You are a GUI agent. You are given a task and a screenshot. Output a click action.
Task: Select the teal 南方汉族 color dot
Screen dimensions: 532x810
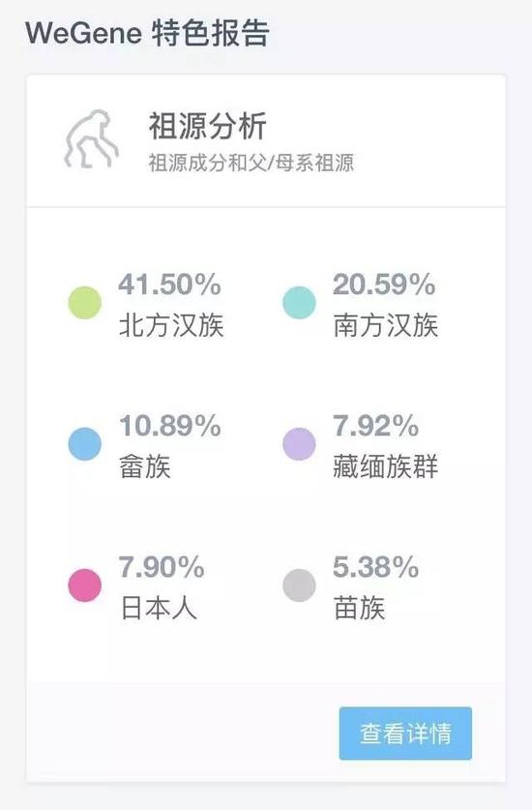pyautogui.click(x=299, y=303)
